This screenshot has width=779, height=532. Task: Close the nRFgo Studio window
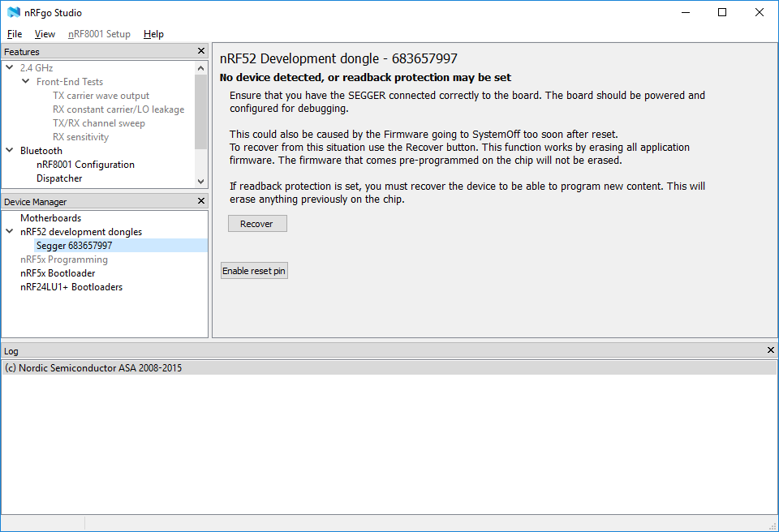click(760, 12)
